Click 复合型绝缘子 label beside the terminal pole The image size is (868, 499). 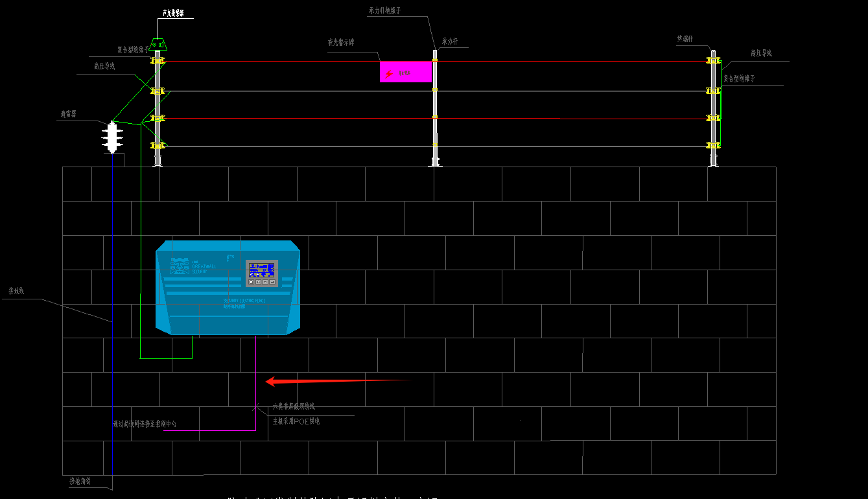740,78
